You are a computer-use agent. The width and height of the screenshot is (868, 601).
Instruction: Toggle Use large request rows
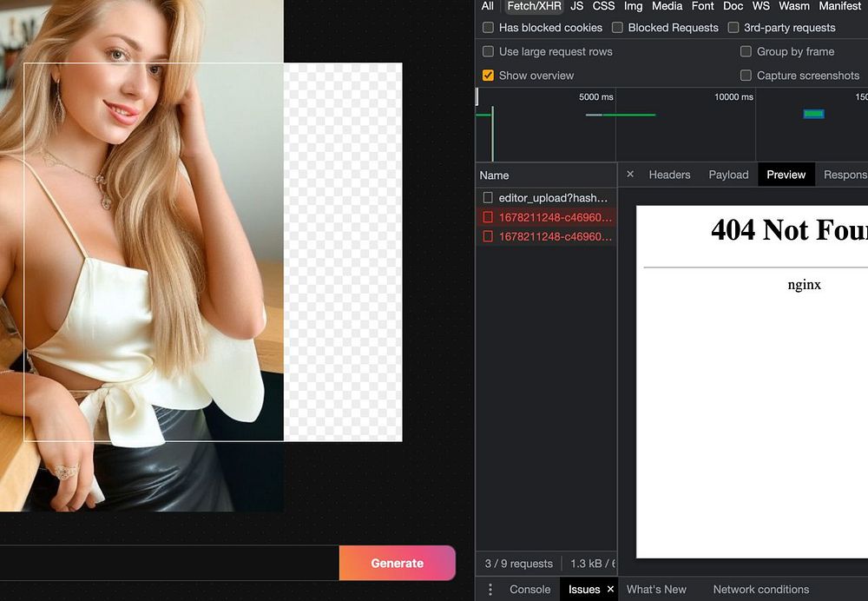tap(488, 51)
